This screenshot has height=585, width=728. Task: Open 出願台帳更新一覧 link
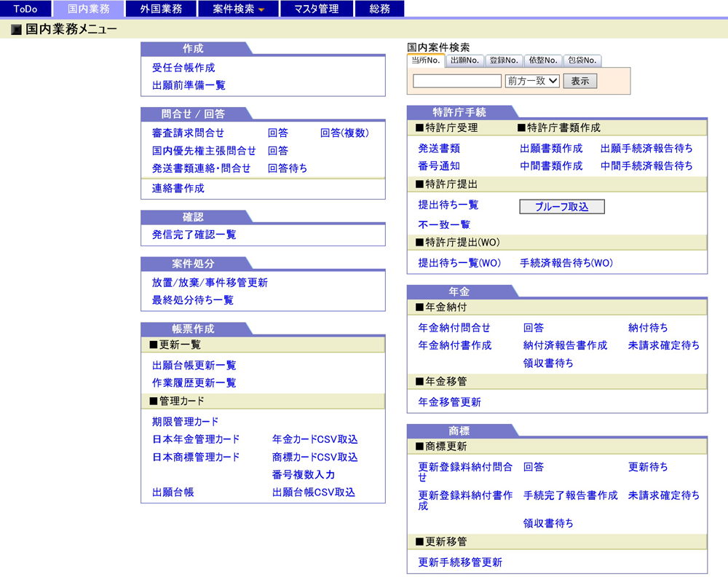194,366
